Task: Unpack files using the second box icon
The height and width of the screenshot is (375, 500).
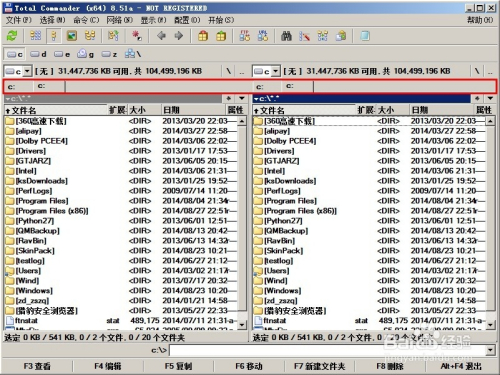Action: tap(221, 36)
